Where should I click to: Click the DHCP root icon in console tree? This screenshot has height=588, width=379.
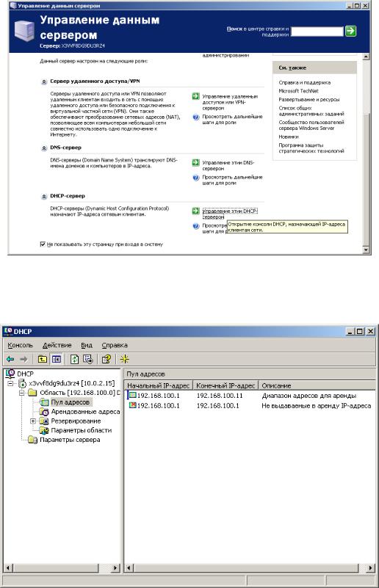pos(10,374)
